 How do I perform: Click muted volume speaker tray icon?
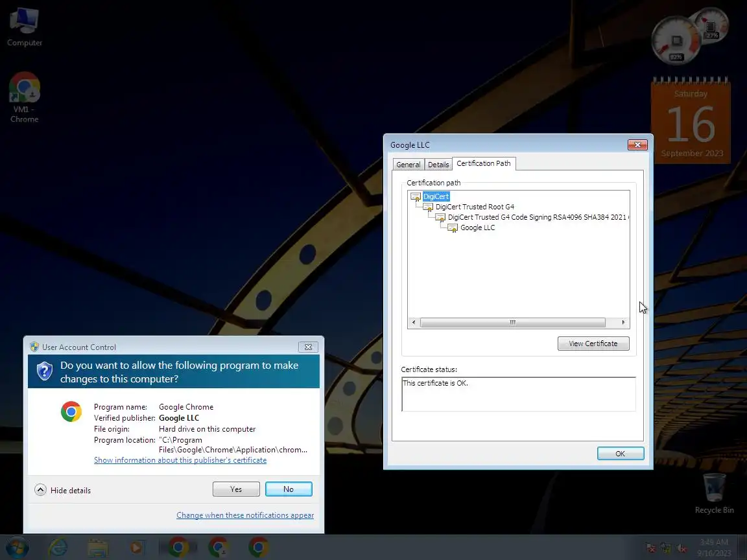click(682, 548)
